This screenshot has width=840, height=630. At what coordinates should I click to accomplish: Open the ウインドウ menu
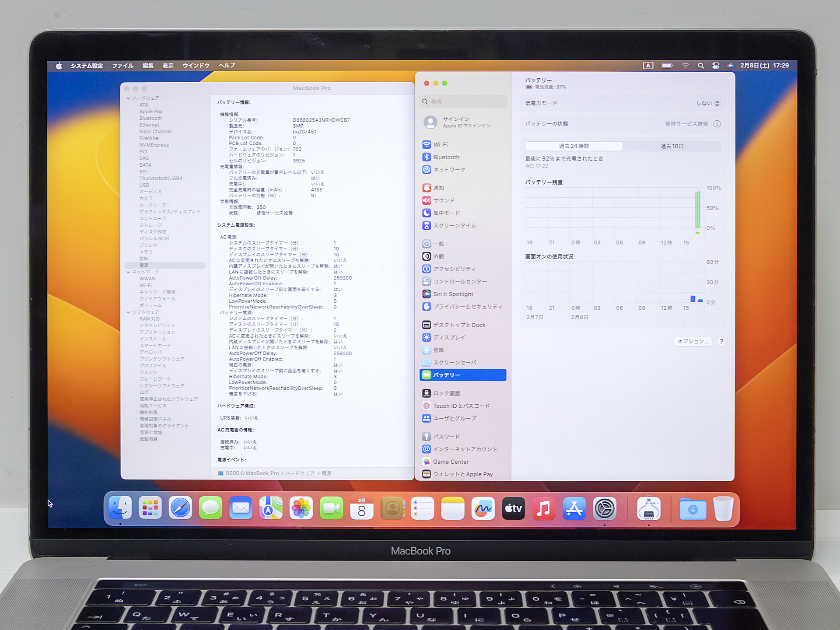click(196, 66)
